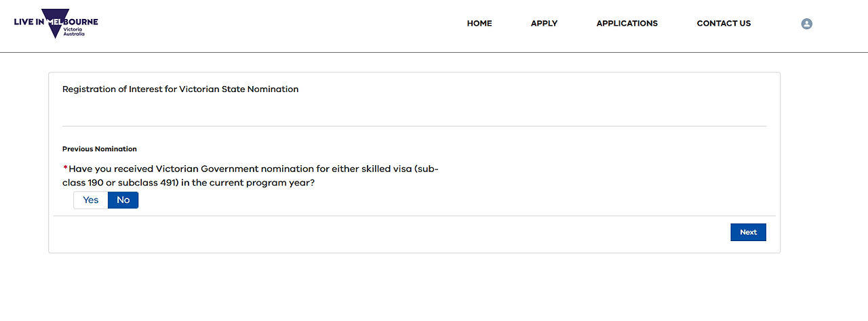Select "No" for previous nomination

click(123, 200)
